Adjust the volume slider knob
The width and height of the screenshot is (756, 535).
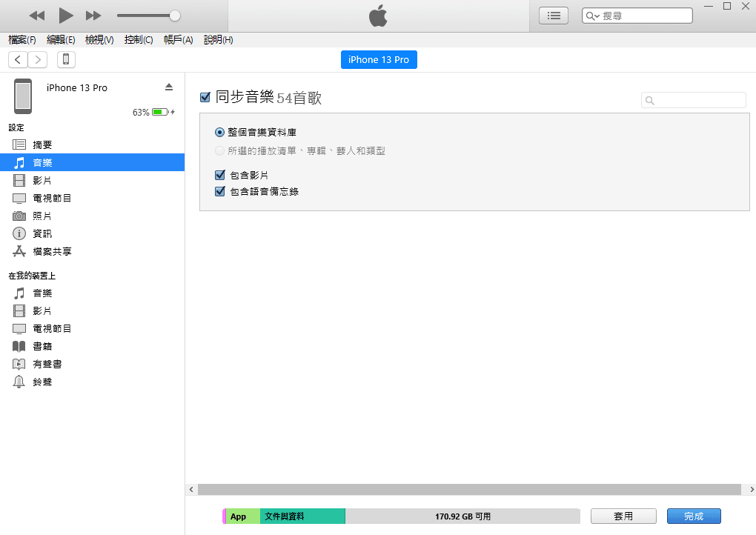[174, 16]
